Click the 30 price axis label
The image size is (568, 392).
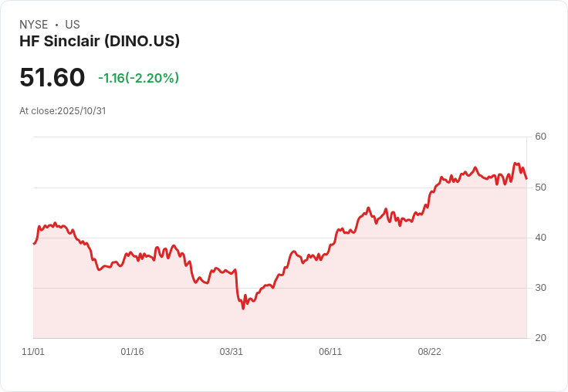541,288
